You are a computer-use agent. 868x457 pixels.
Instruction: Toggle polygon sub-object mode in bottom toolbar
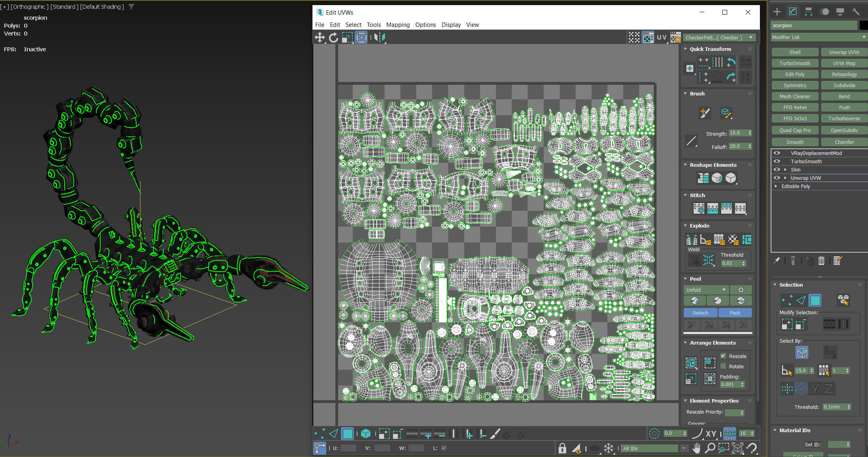[348, 434]
